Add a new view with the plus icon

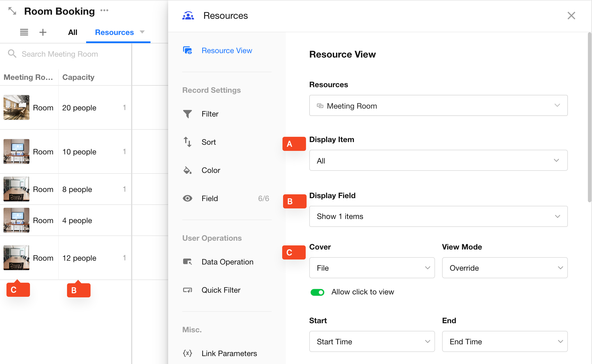(43, 32)
